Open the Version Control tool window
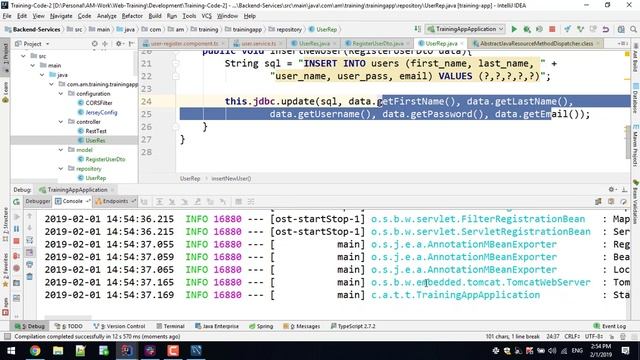 click(119, 326)
